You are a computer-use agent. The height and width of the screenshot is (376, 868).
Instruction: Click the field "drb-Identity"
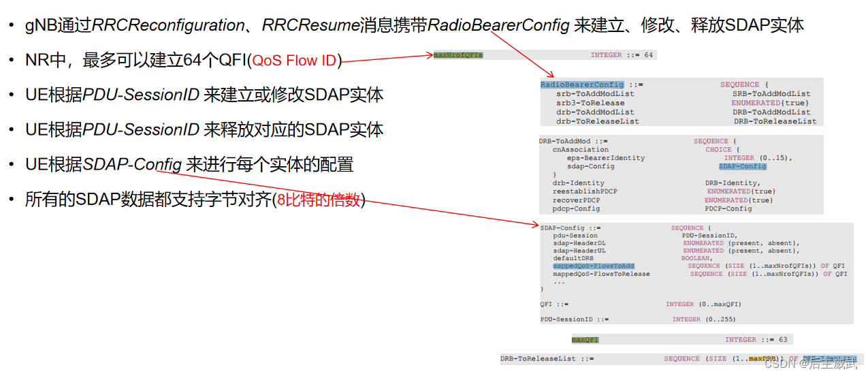[x=579, y=183]
